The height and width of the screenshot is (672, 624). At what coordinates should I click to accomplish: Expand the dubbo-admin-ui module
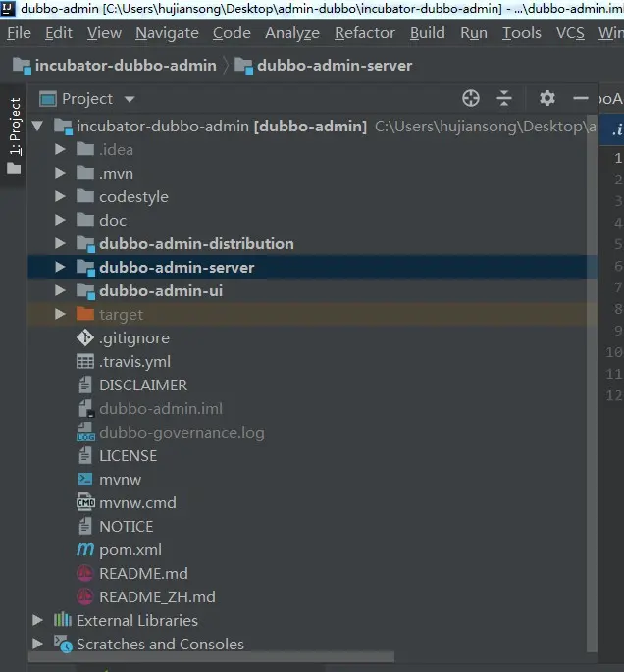pos(60,290)
